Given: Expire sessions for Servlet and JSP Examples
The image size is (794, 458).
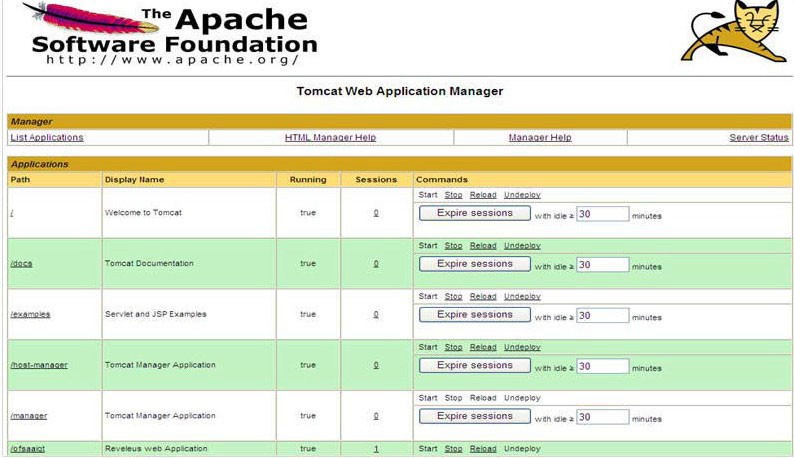Looking at the screenshot, I should [475, 315].
